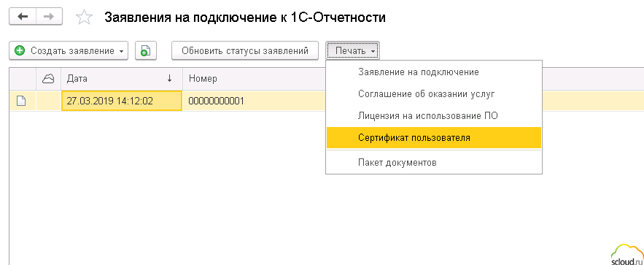644x265 pixels.
Task: Choose Сертификат пользователя in print menu
Action: (x=434, y=138)
